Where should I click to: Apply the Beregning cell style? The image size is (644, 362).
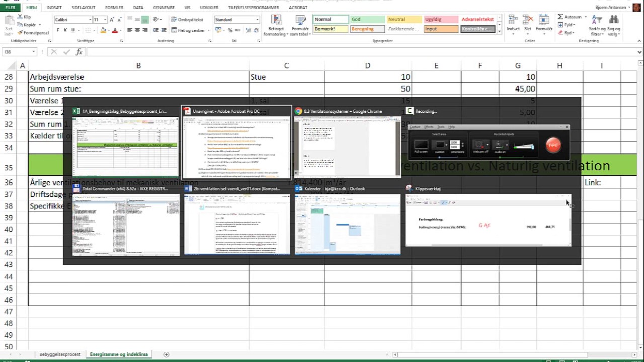367,29
